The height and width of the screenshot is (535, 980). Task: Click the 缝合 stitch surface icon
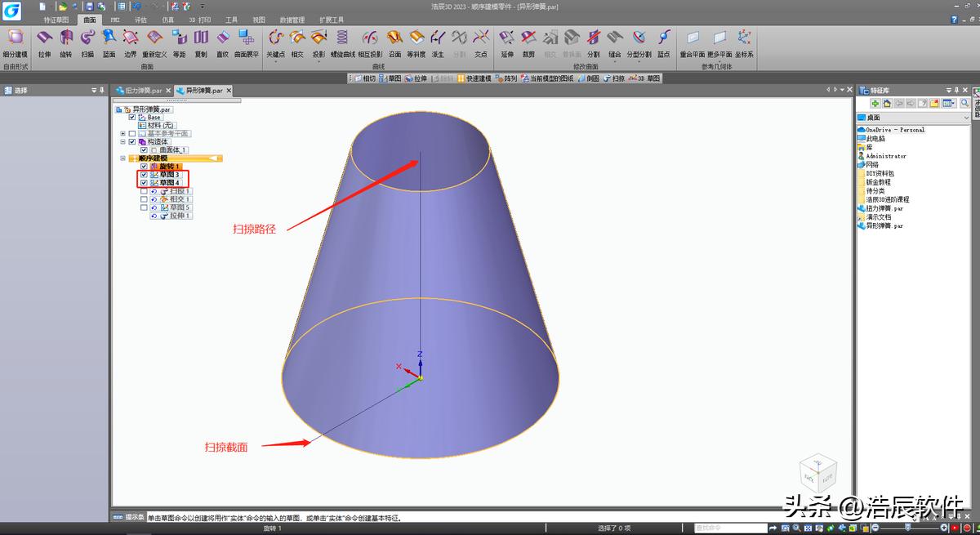tap(614, 42)
